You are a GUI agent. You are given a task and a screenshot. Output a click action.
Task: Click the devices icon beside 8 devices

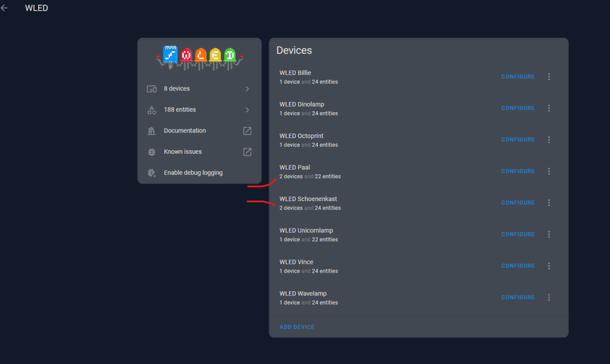[x=152, y=89]
